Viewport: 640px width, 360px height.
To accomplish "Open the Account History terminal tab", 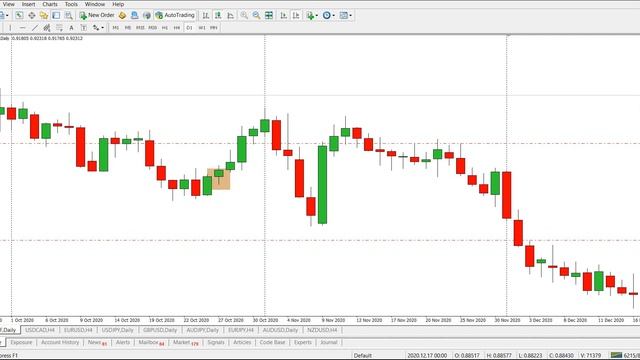I will (x=60, y=342).
